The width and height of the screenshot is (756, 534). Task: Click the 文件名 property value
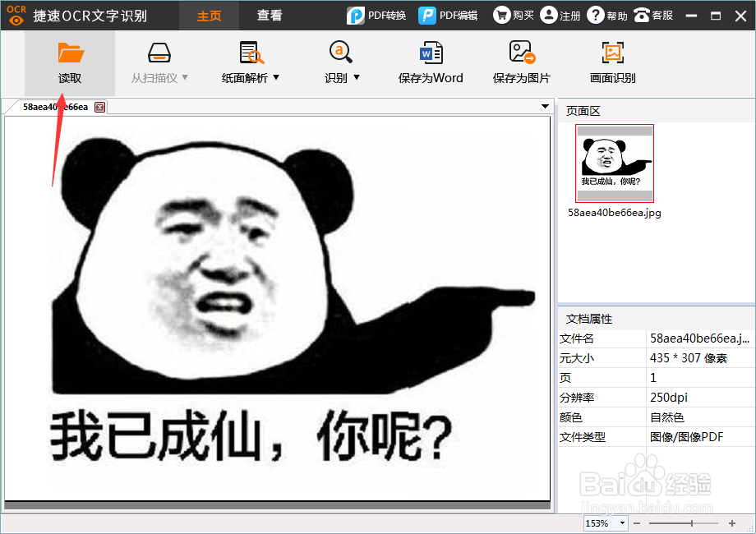point(700,338)
